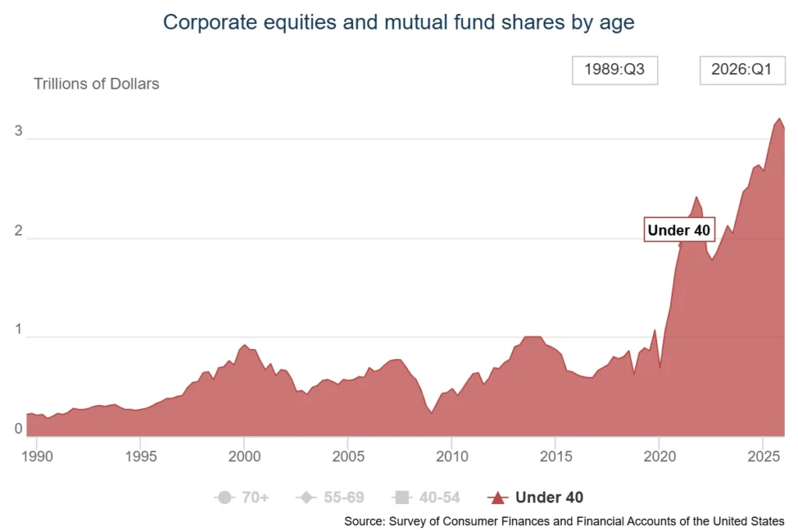798x532 pixels.
Task: Click the Trillions of Dollars axis label
Action: (96, 83)
